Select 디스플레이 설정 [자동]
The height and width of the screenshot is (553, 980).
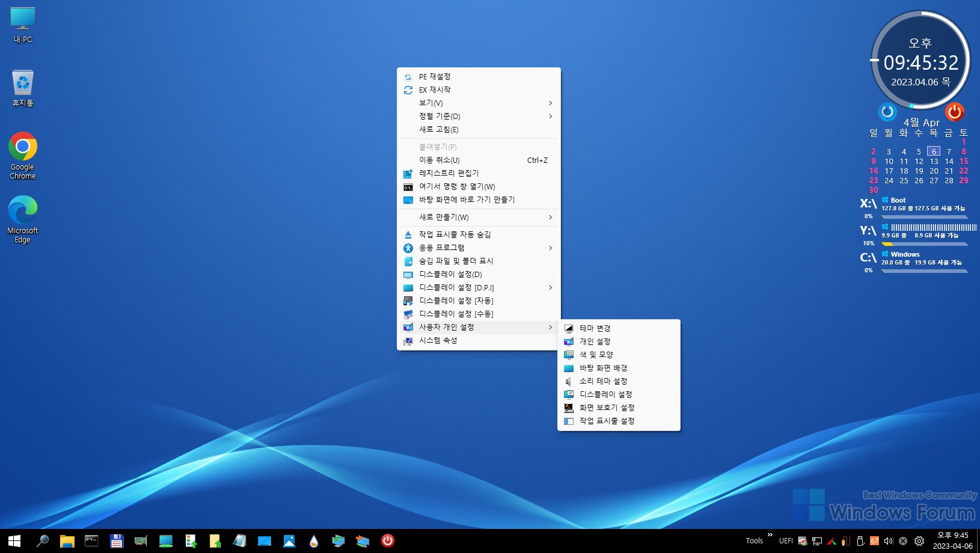pyautogui.click(x=479, y=301)
